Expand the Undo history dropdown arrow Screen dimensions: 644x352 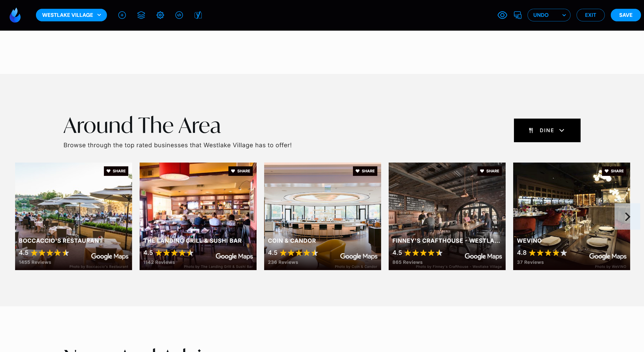[564, 15]
